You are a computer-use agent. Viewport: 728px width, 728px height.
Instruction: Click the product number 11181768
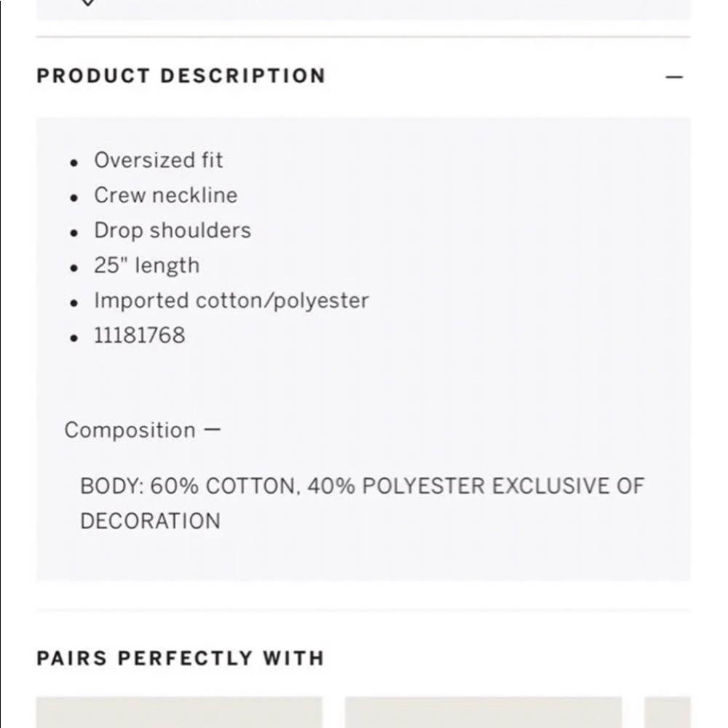point(140,336)
